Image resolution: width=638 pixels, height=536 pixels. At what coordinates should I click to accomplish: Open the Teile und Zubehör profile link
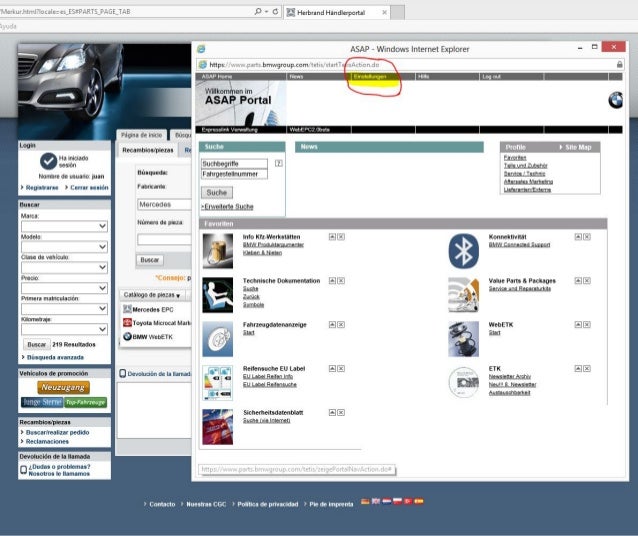point(525,166)
